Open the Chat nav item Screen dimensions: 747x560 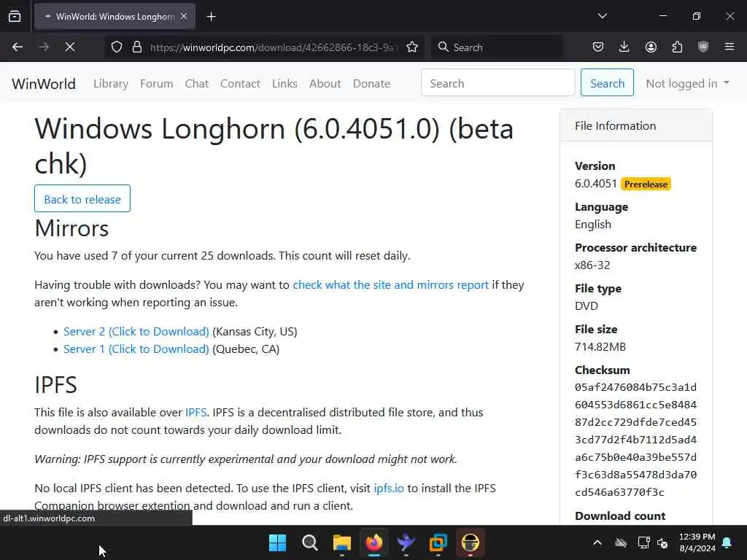pos(197,83)
